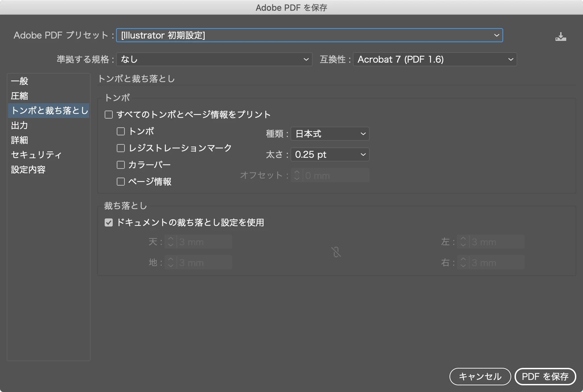Click the 天 bleed 3 mm field
583x392 pixels.
click(204, 242)
